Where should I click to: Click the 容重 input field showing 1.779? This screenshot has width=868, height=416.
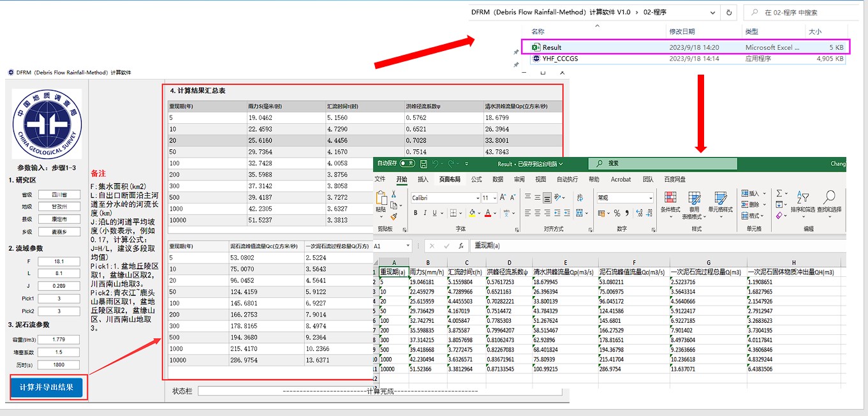pyautogui.click(x=59, y=339)
